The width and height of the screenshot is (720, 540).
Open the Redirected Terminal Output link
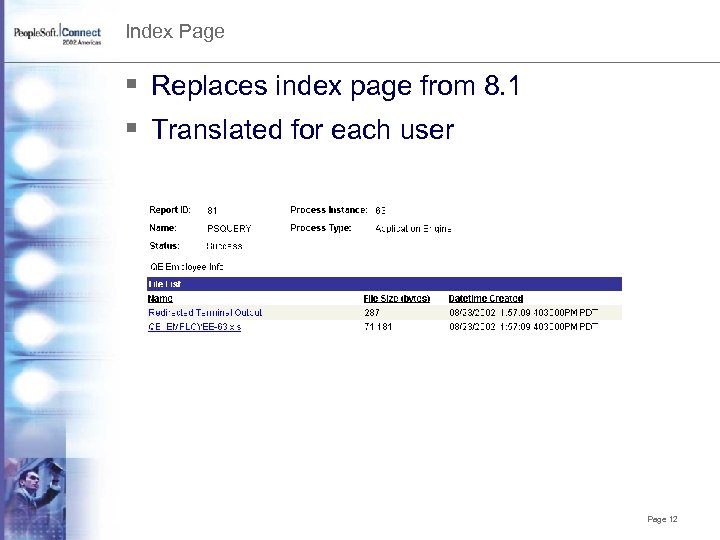click(205, 313)
